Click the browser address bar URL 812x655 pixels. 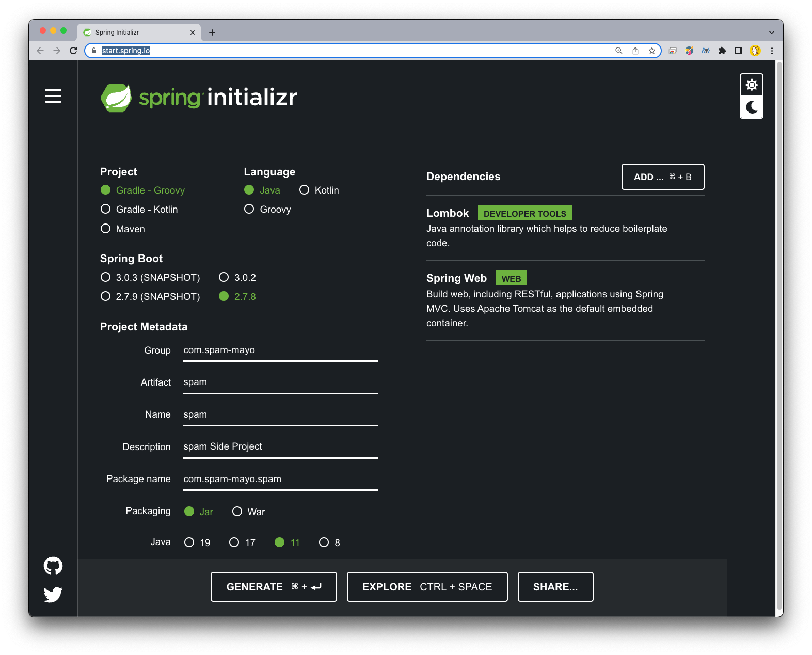click(x=126, y=51)
